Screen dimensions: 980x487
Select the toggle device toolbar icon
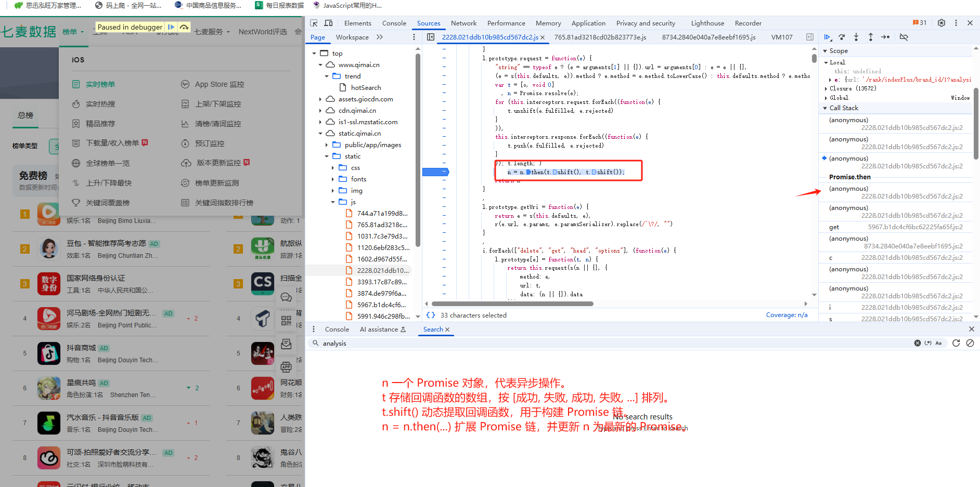[x=328, y=23]
